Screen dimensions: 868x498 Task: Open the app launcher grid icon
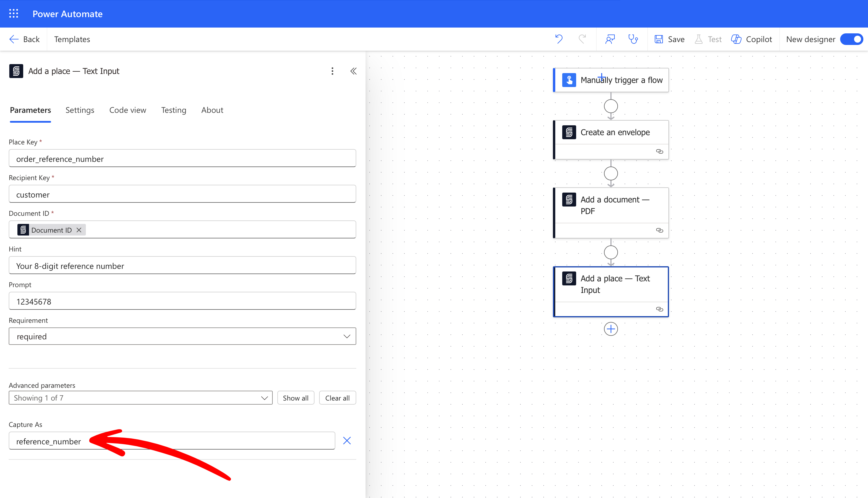(14, 14)
